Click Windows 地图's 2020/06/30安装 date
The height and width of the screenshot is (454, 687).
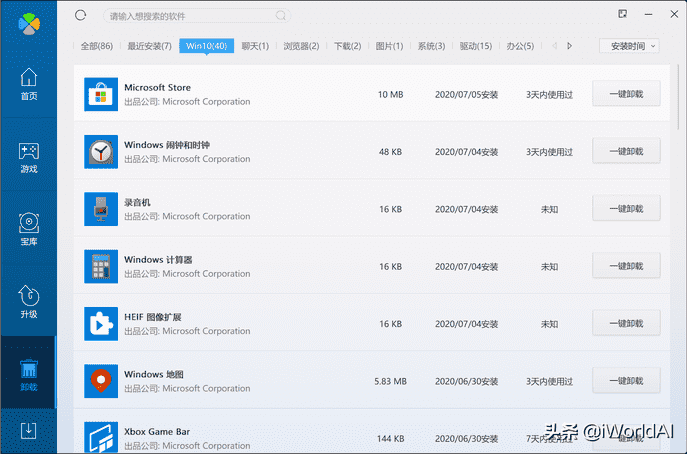coord(466,382)
